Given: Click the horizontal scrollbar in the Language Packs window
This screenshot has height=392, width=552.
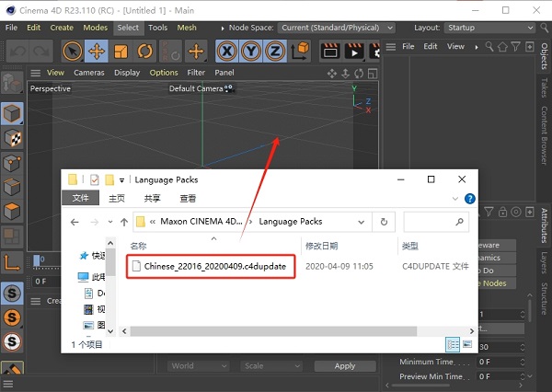Looking at the screenshot, I should [273, 331].
